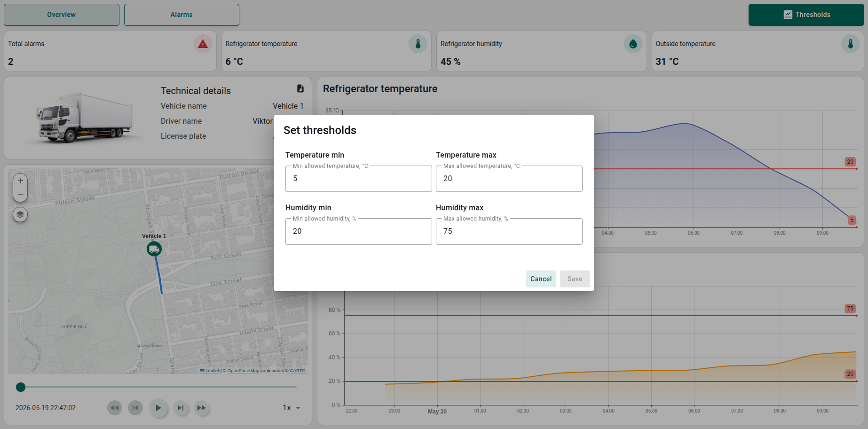Click the Outside temperature thermometer icon

coord(850,44)
